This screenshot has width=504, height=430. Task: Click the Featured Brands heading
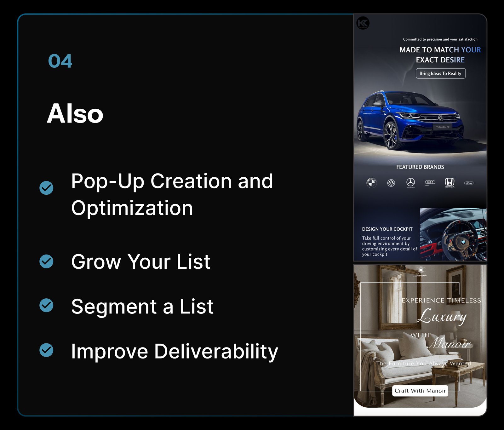tap(420, 167)
